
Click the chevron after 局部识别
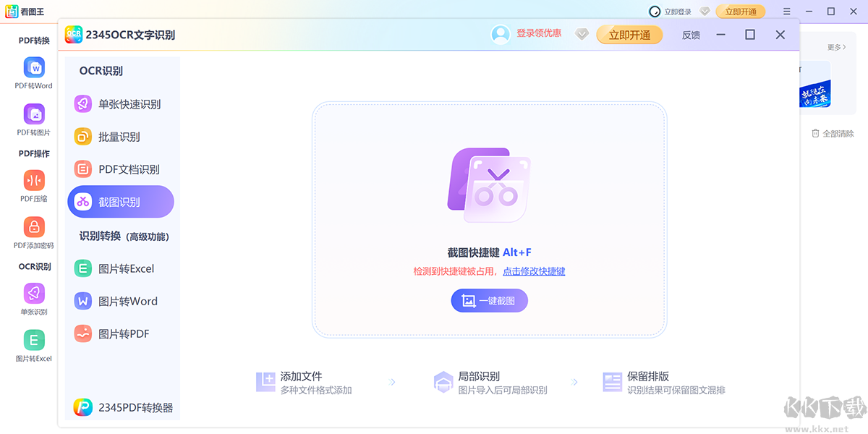pos(576,382)
